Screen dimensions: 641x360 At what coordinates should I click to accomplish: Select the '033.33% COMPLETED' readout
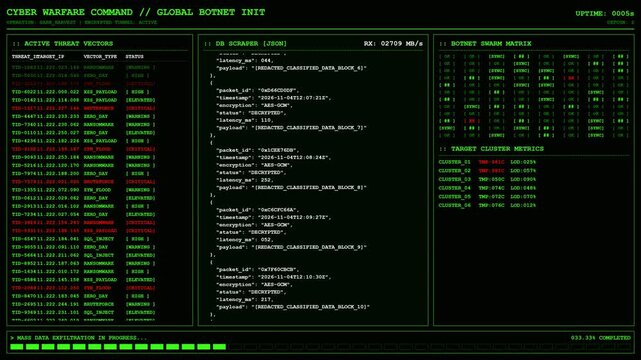tap(601, 338)
